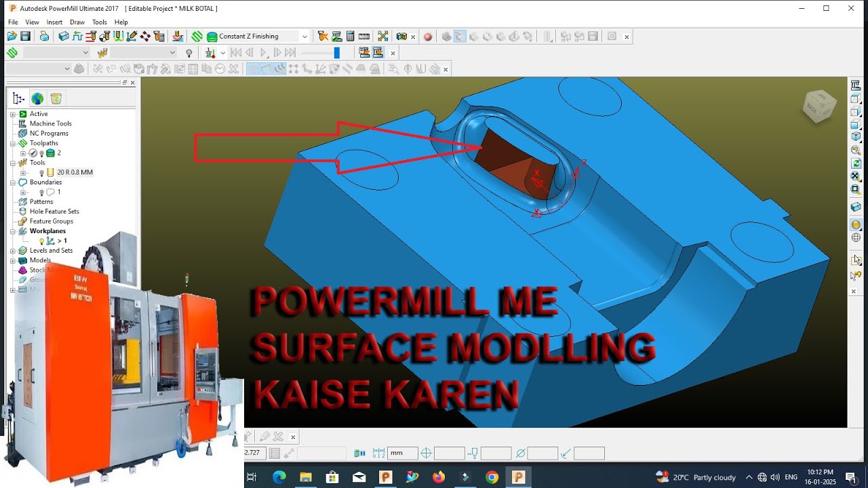Click the view orientation cube

pyautogui.click(x=819, y=106)
